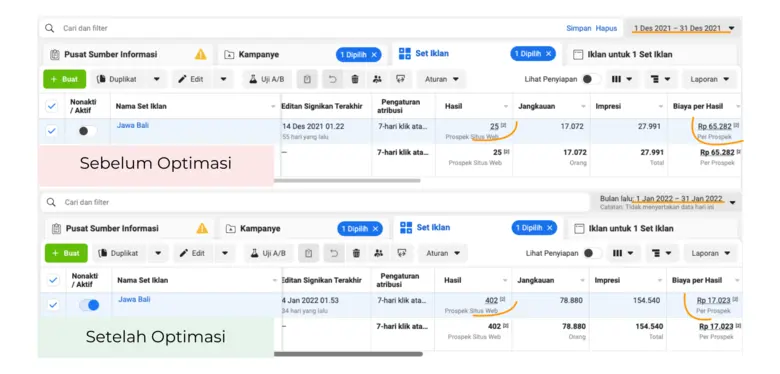Click horizontal scrollbar under Sebelum Optimasi table
The height and width of the screenshot is (374, 780).
(x=347, y=181)
